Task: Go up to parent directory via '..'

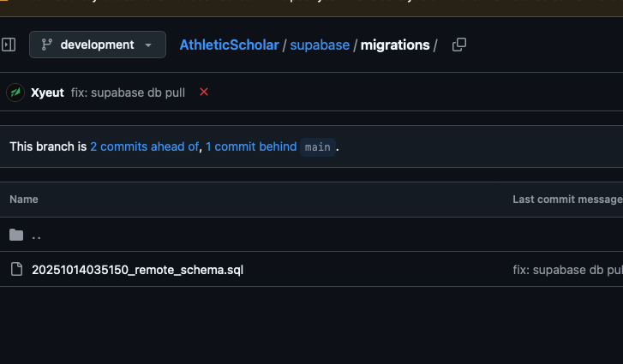Action: tap(37, 235)
